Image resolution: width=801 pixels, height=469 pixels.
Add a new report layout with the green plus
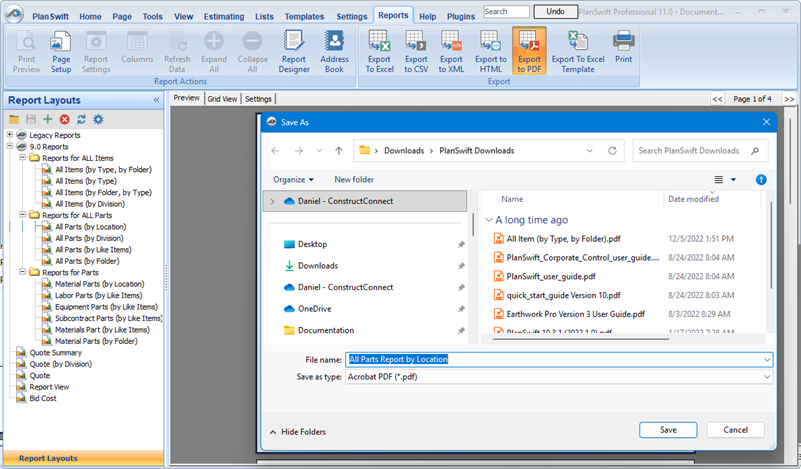click(48, 119)
